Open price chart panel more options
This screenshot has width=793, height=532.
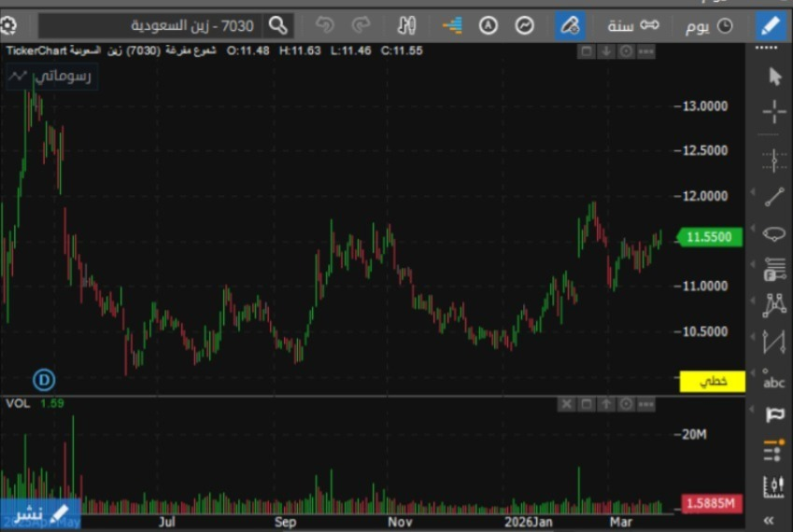pyautogui.click(x=645, y=51)
